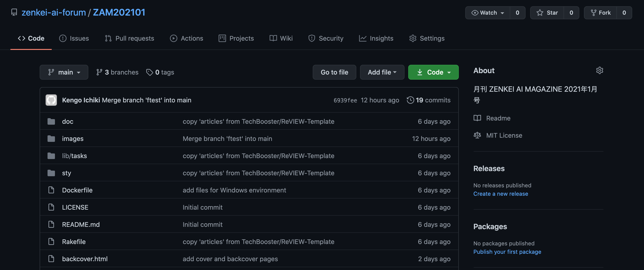Screen dimensions: 644x270
Task: Open the Pull requests tab
Action: click(130, 38)
